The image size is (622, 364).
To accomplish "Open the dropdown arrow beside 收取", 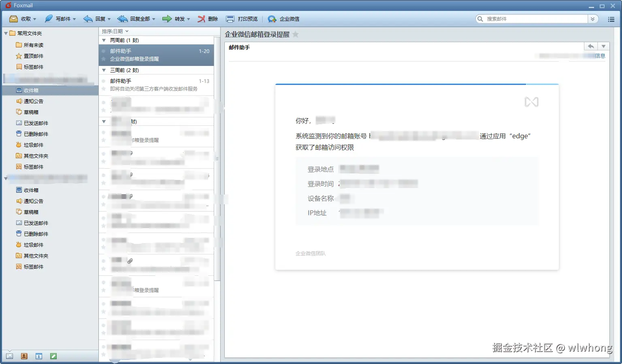I will point(35,19).
